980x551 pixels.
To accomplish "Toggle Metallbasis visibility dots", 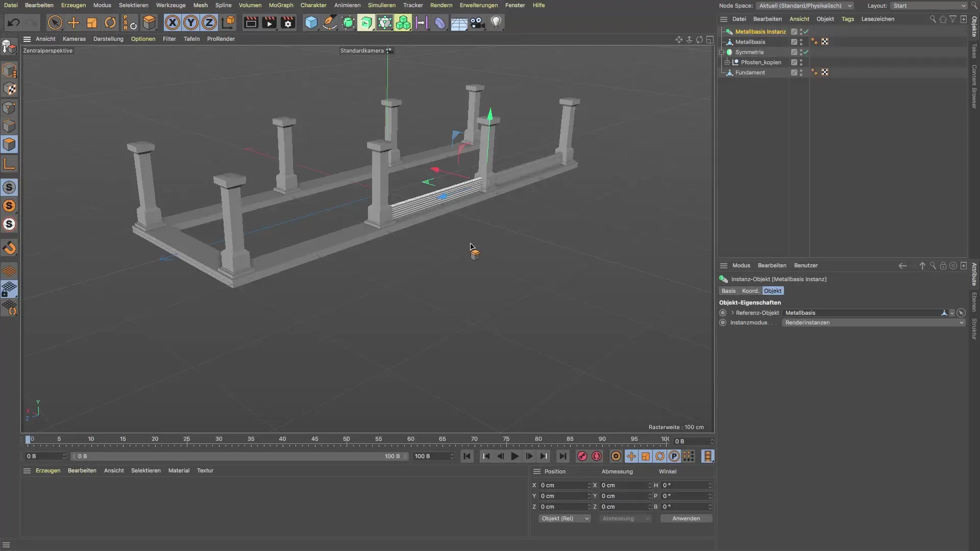I will [x=801, y=42].
